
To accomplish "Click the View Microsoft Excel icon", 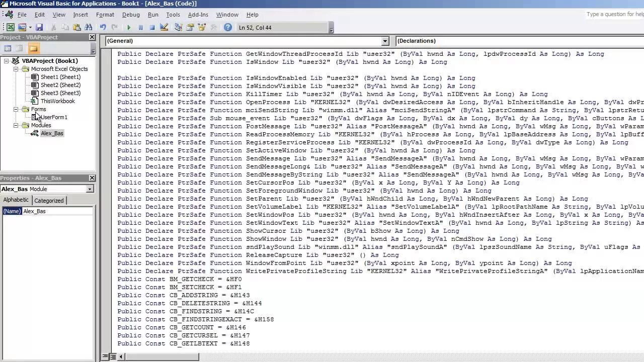I will 10,27.
